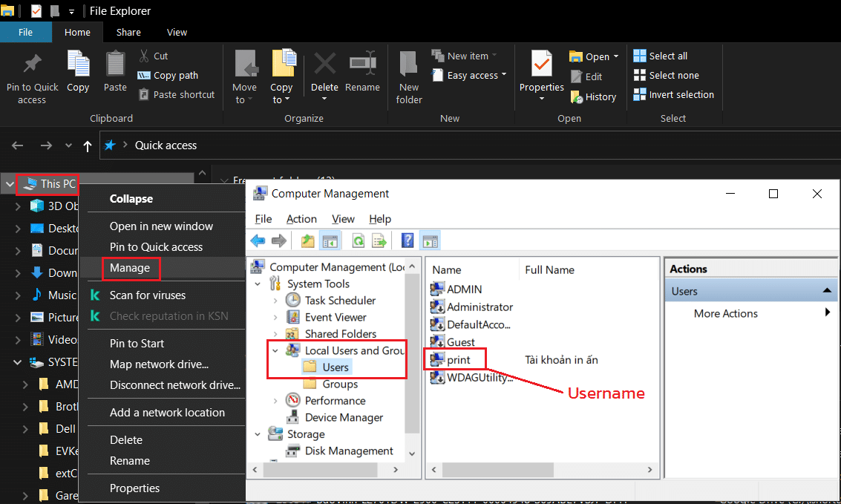Open the Action menu in Computer Management
The width and height of the screenshot is (841, 504).
301,219
